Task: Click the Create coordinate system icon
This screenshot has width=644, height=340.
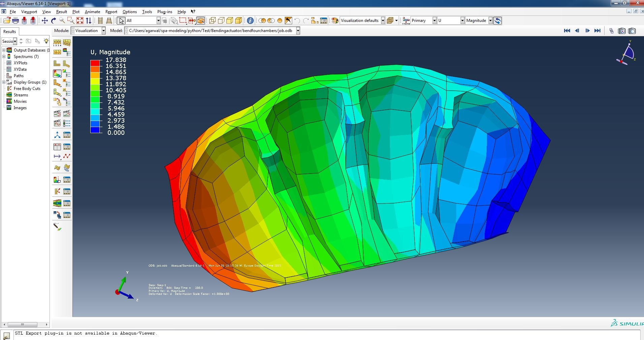Action: click(x=57, y=135)
